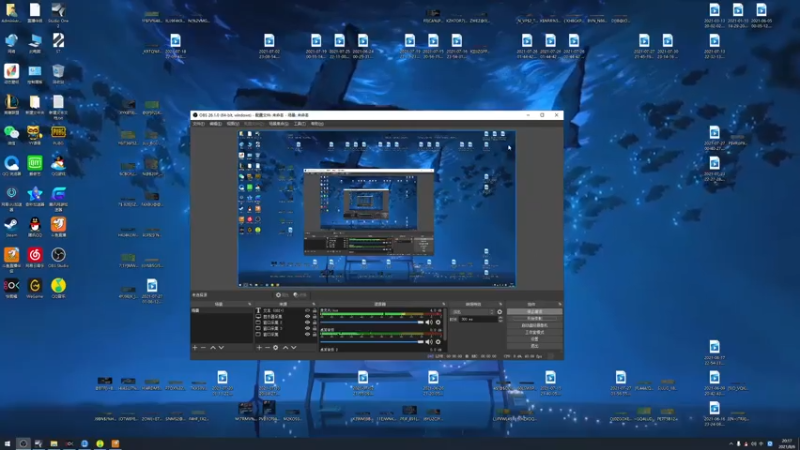Hide the Window Capture 2 source via eye icon
Image resolution: width=800 pixels, height=450 pixels.
(307, 322)
